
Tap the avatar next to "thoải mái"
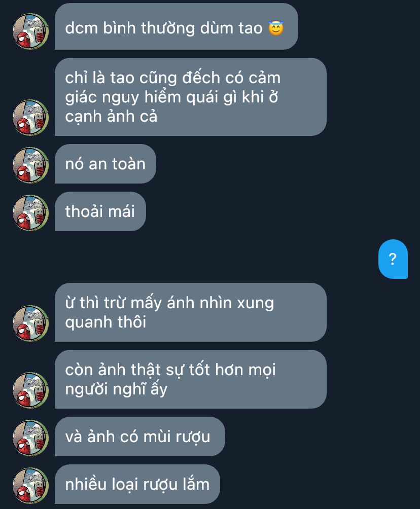(30, 213)
